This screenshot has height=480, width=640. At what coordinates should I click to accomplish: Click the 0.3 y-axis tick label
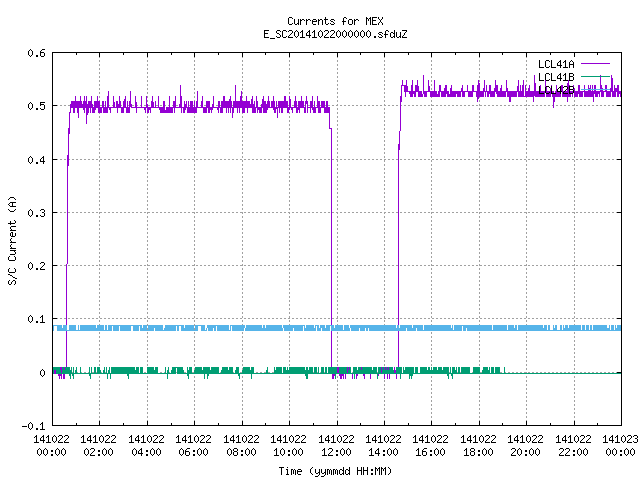point(36,213)
